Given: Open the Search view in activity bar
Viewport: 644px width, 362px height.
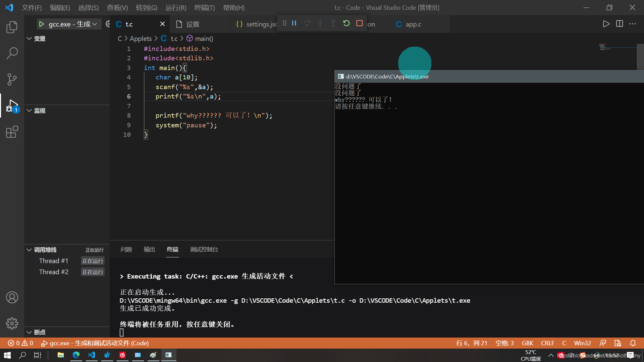Looking at the screenshot, I should 12,53.
